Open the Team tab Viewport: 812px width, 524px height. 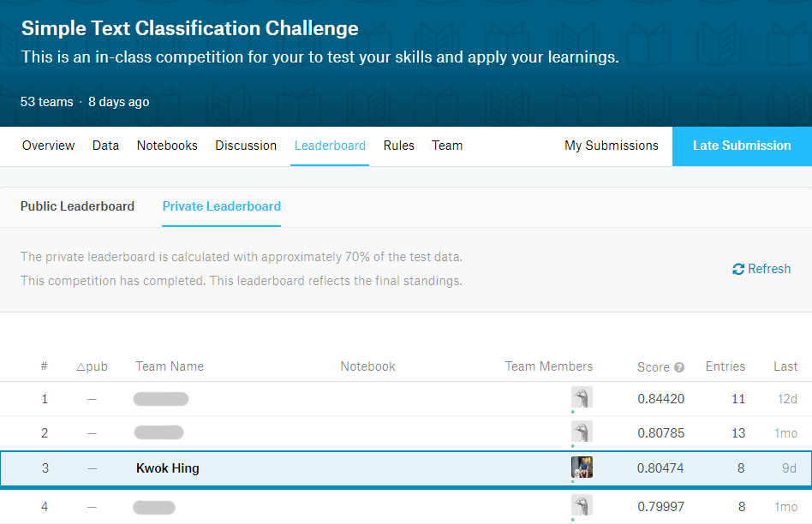coord(447,146)
